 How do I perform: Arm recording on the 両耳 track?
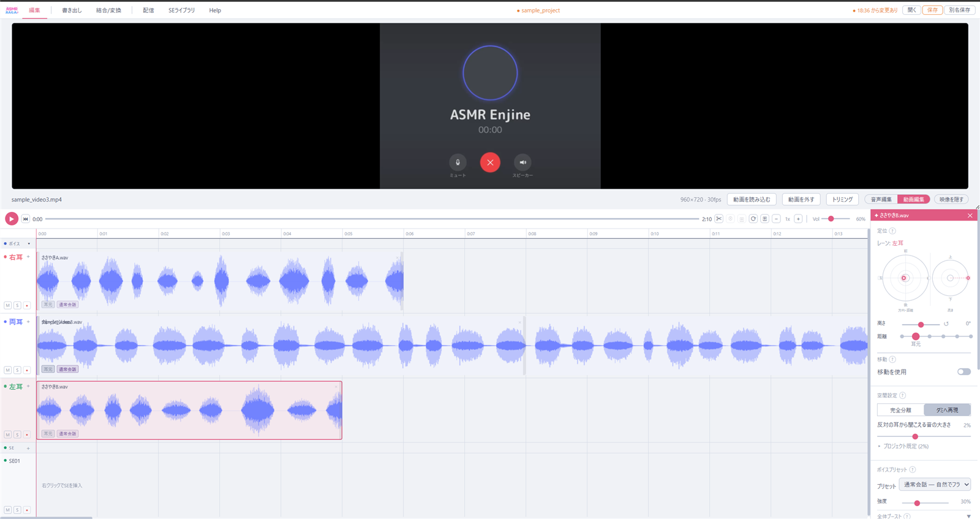[27, 370]
